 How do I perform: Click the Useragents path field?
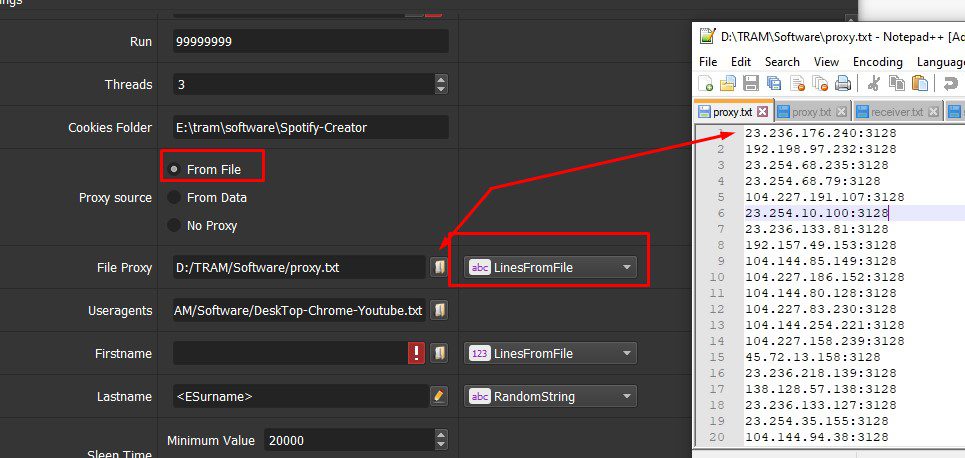click(299, 310)
